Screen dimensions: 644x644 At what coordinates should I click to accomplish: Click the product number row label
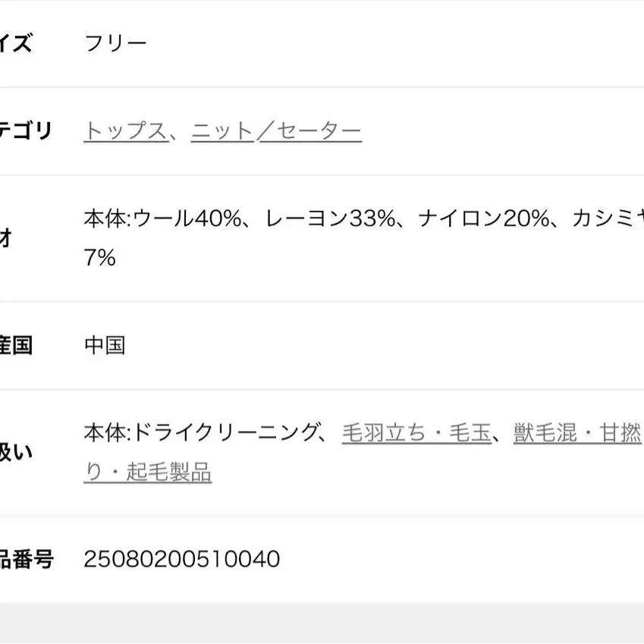pos(27,560)
